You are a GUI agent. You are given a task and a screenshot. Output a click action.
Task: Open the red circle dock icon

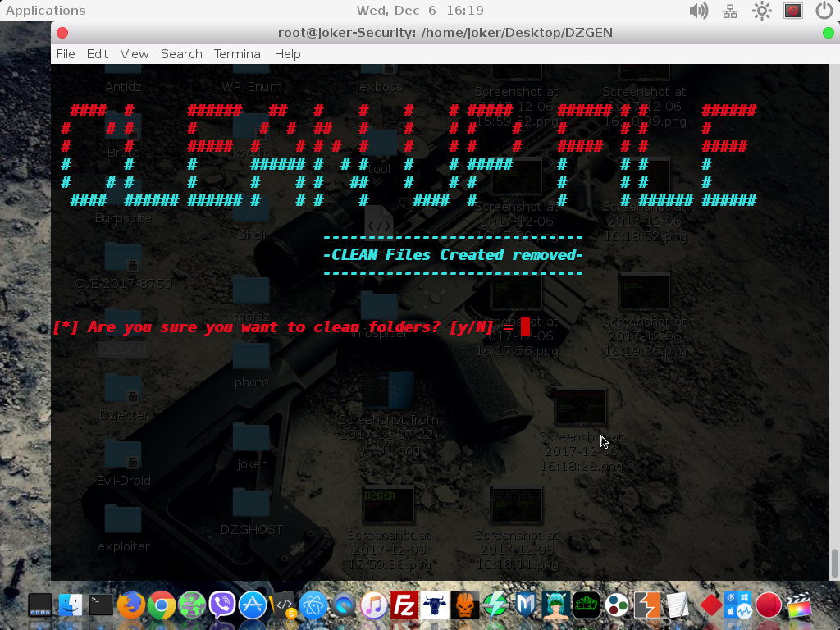click(768, 605)
